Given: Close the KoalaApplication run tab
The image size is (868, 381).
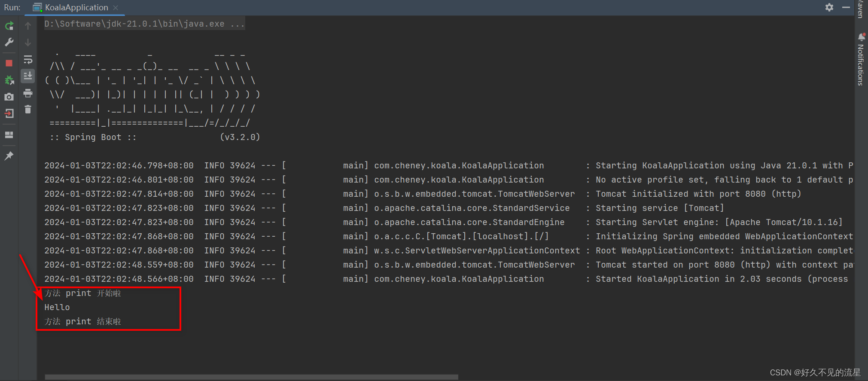Looking at the screenshot, I should tap(116, 7).
